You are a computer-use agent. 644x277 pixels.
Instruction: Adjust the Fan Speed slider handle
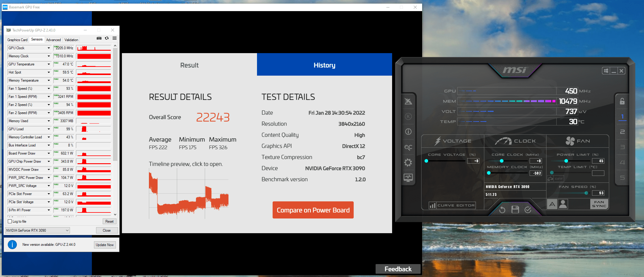point(586,193)
